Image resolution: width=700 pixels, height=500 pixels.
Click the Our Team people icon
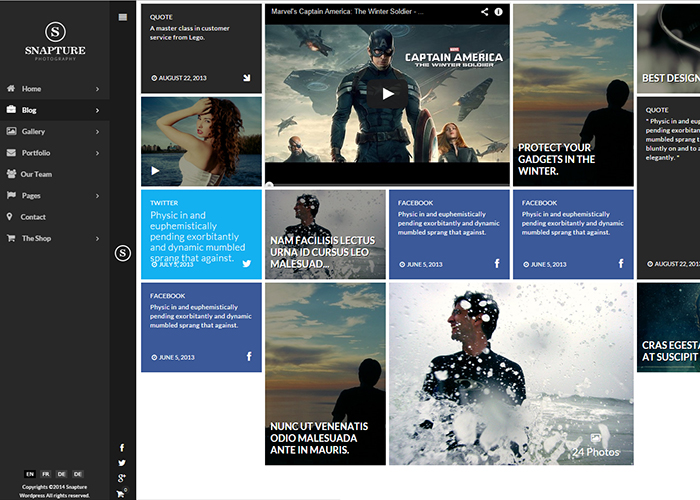click(11, 174)
